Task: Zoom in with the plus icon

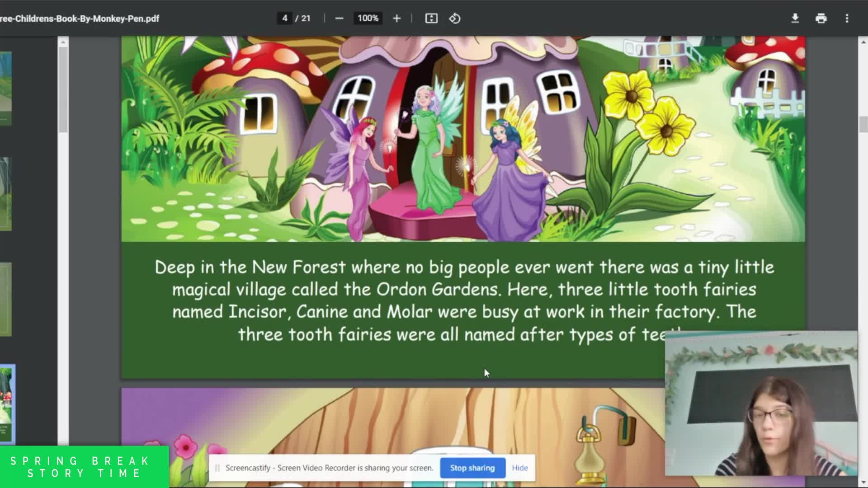Action: [396, 19]
